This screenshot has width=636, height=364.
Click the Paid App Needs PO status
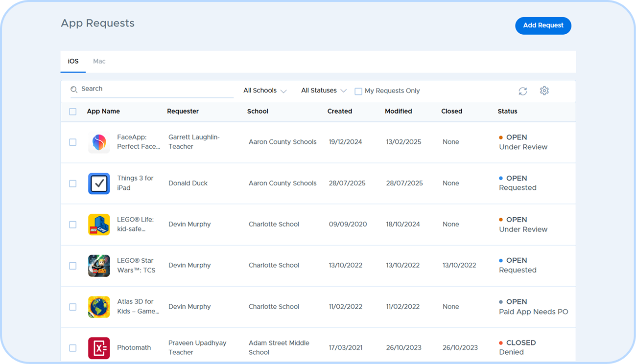tap(534, 312)
